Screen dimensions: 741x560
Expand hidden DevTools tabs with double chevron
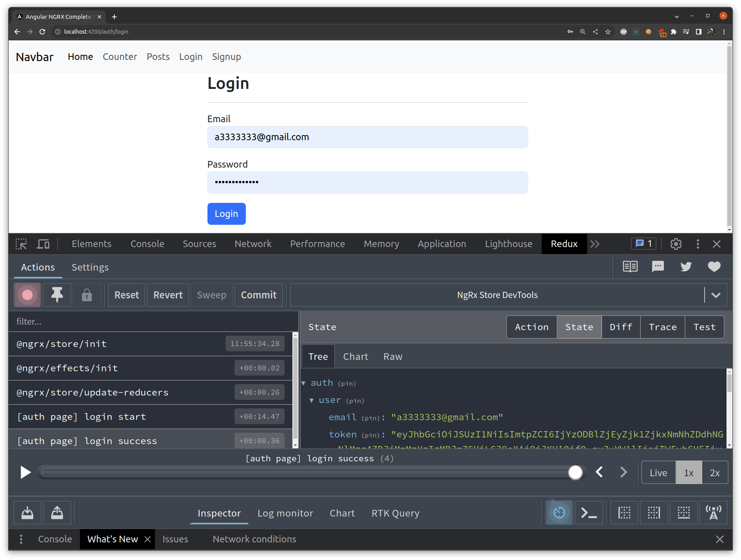(x=595, y=244)
